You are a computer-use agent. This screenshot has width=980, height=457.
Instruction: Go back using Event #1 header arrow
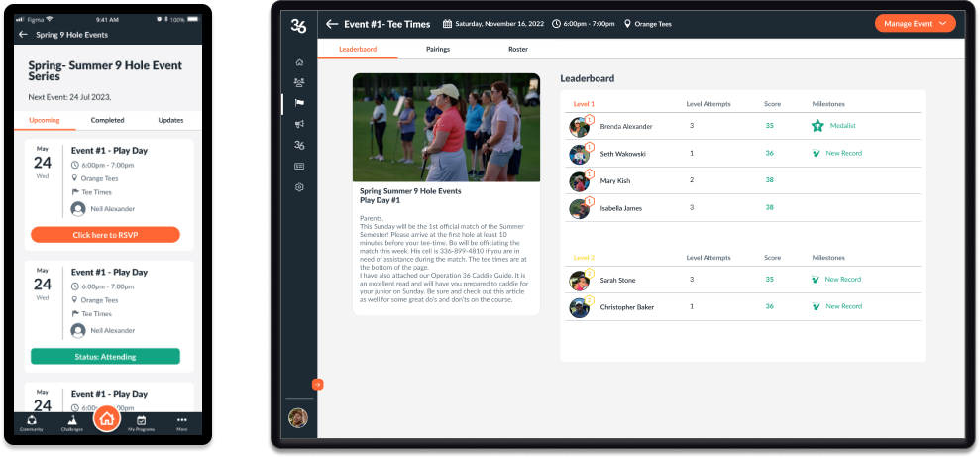(x=332, y=24)
